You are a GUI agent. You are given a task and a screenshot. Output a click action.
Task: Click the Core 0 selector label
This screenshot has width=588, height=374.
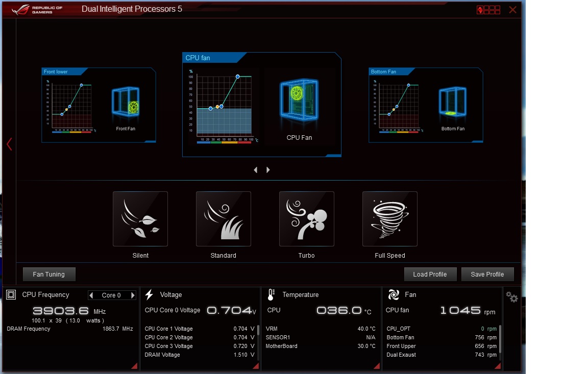coord(111,295)
